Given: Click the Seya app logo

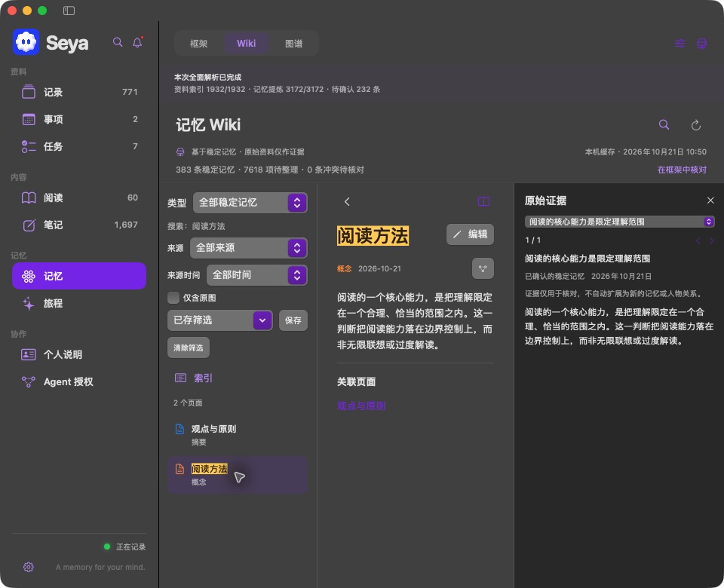Looking at the screenshot, I should click(26, 42).
